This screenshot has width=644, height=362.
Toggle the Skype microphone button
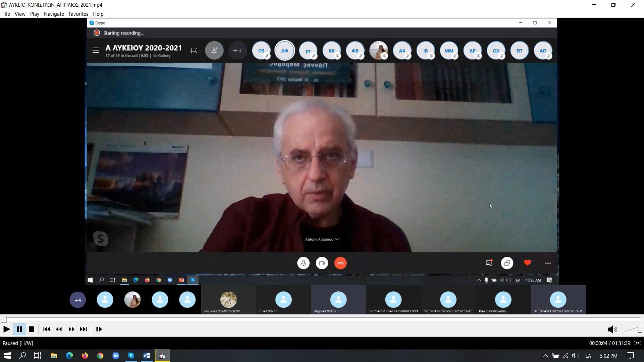point(304,263)
